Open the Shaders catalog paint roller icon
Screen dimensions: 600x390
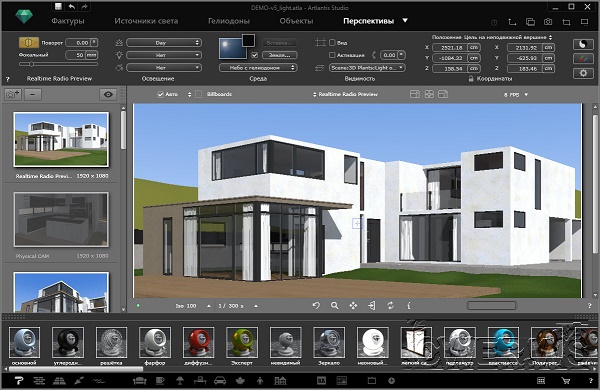tap(18, 380)
